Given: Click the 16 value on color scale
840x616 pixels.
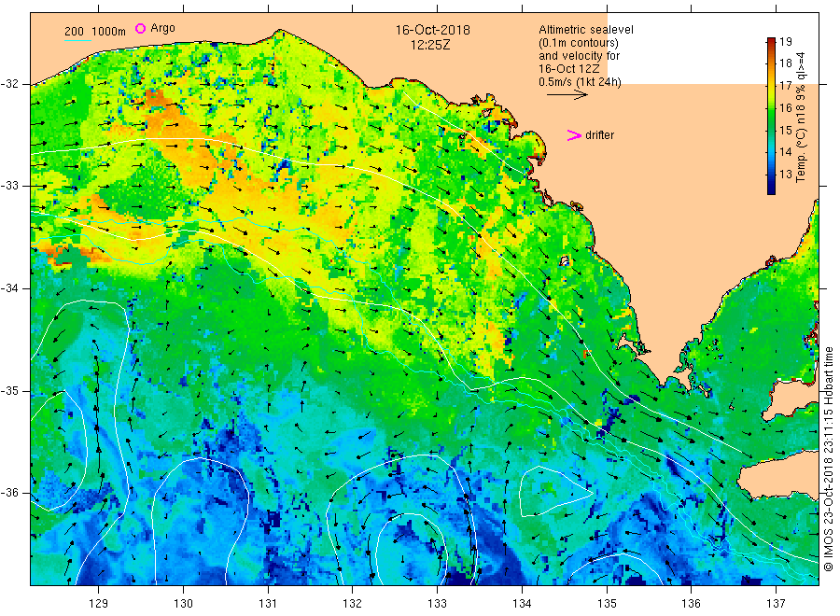Looking at the screenshot, I should [785, 107].
